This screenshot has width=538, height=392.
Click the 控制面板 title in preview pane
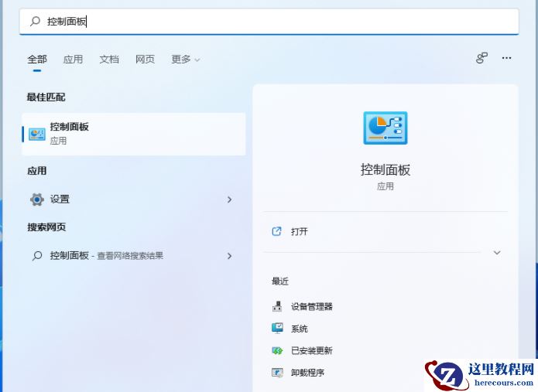click(386, 169)
